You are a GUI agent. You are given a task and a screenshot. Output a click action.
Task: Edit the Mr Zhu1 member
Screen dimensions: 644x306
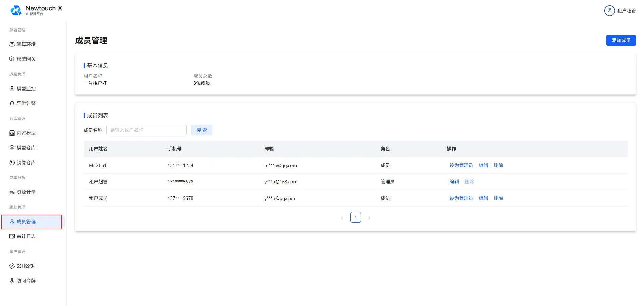[x=483, y=165]
